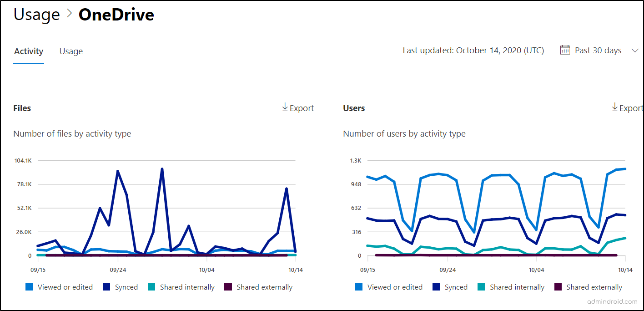Switch to the Usage tab
Screen dimensions: 644x311
(71, 51)
